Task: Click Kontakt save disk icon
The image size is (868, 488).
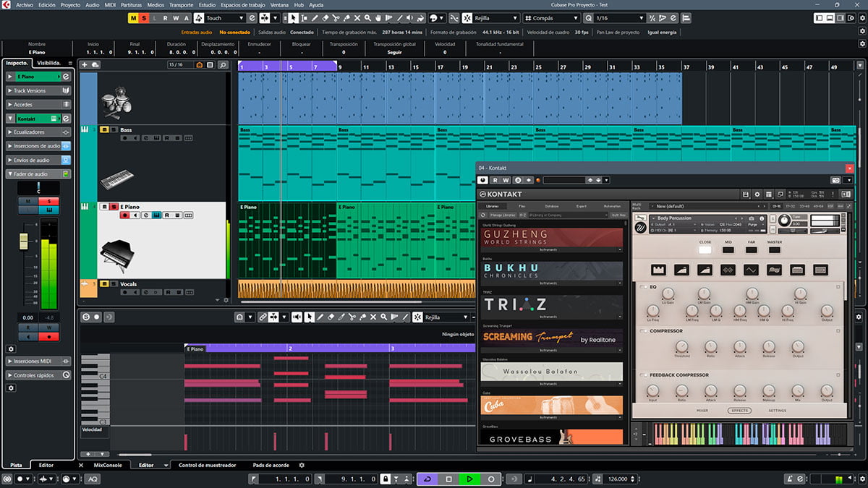Action: pos(745,194)
